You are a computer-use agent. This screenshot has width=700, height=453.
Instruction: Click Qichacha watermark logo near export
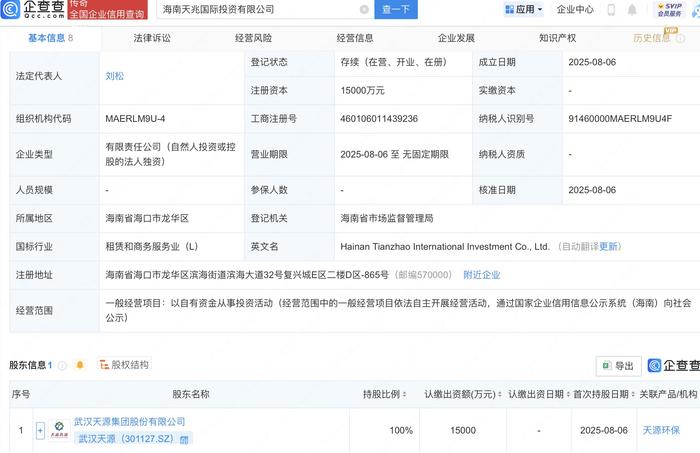(674, 366)
